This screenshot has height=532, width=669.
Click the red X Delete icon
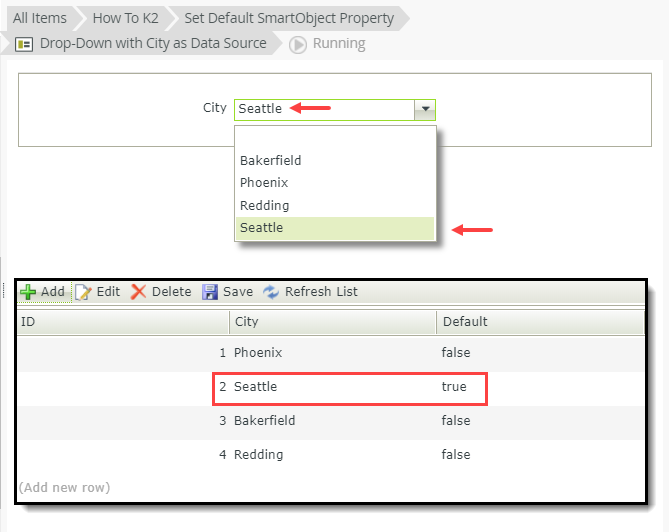pos(138,292)
